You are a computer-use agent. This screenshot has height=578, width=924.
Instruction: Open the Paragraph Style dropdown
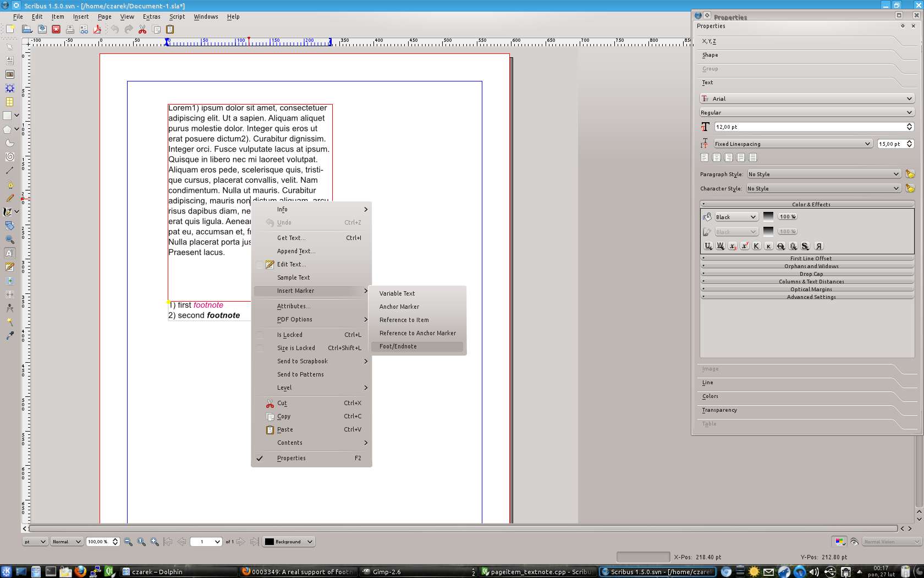pos(823,174)
